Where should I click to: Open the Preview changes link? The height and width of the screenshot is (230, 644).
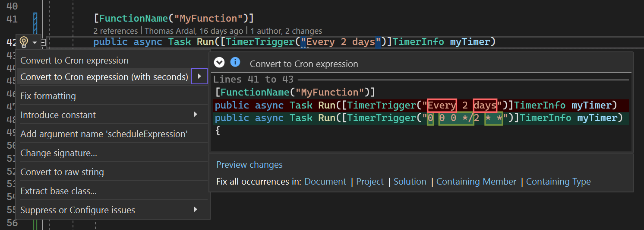click(249, 165)
